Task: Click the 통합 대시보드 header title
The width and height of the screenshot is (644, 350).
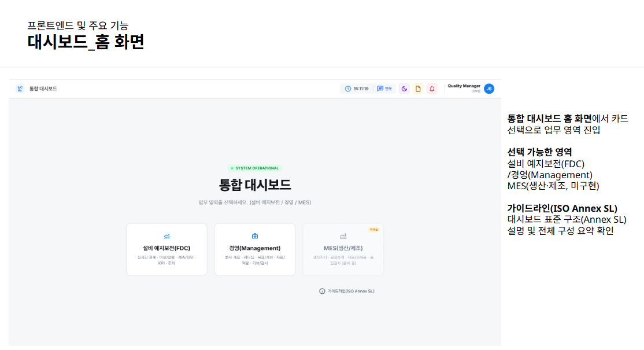Action: 43,89
